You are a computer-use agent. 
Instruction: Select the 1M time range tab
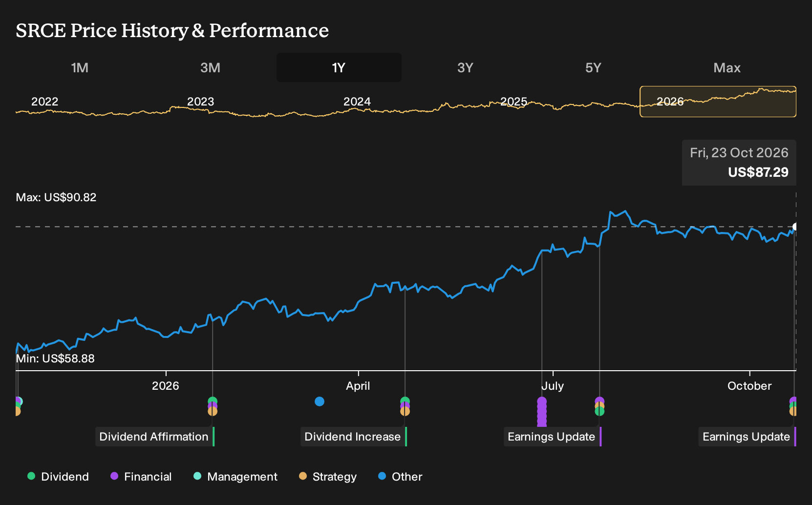[x=80, y=67]
